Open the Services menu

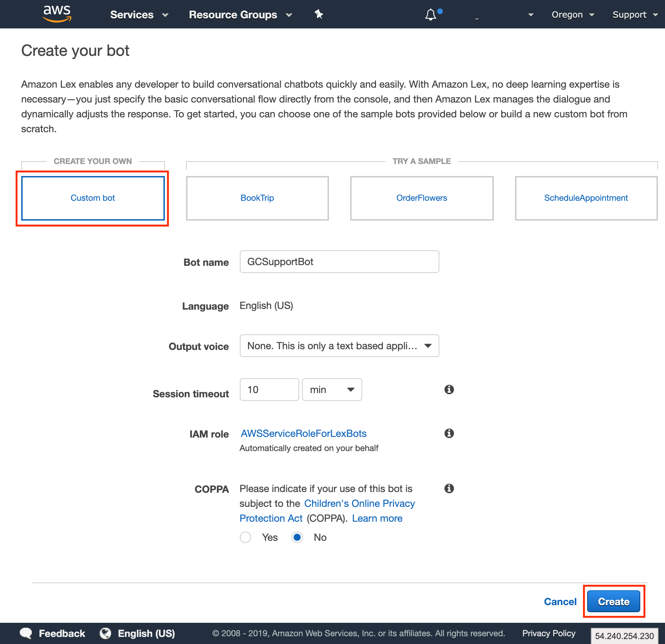click(139, 14)
